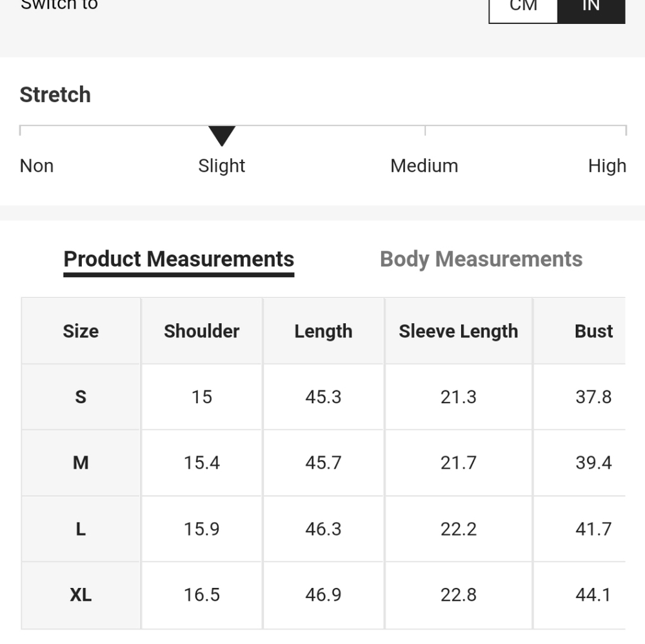This screenshot has height=644, width=645.
Task: Click the Size column header
Action: click(x=81, y=331)
